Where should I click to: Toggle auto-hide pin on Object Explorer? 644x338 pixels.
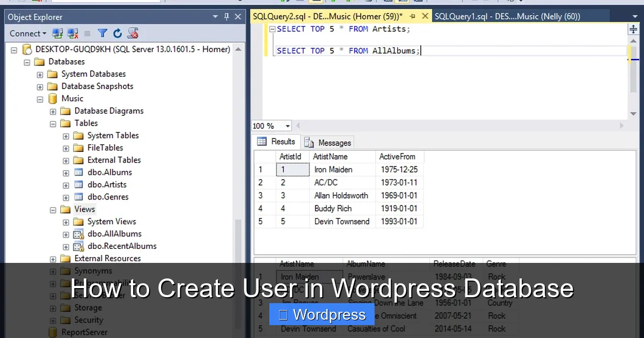click(x=226, y=17)
